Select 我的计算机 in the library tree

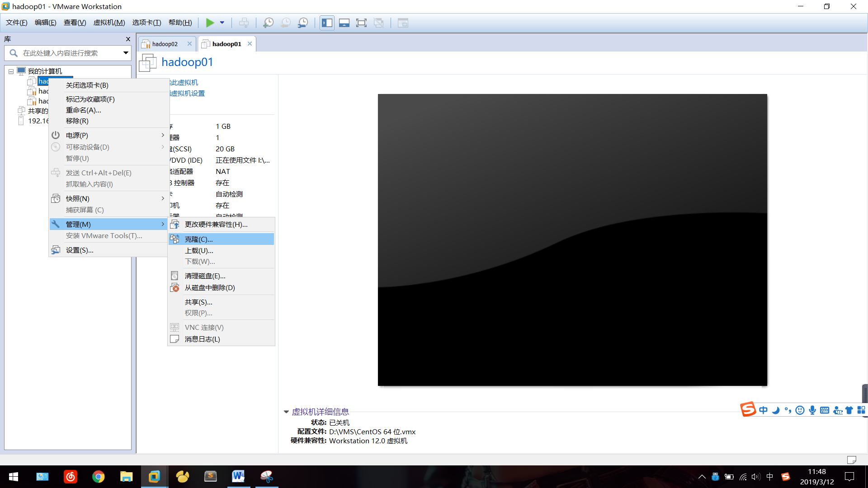[45, 71]
